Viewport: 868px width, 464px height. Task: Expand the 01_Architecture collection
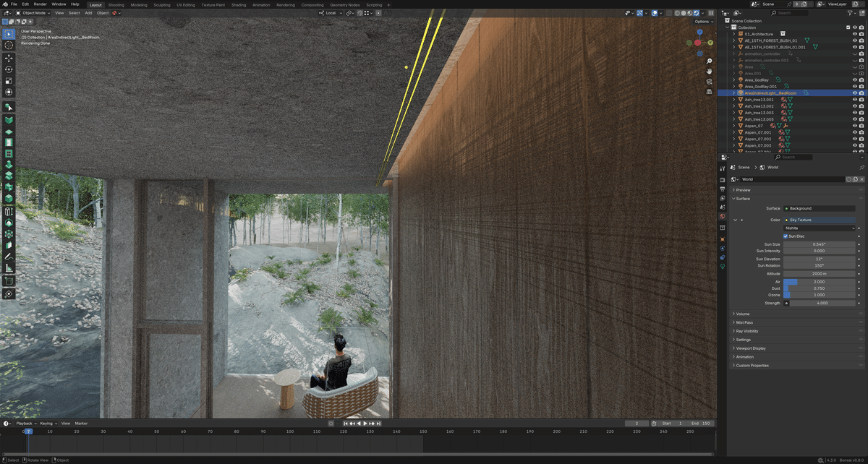[x=733, y=34]
